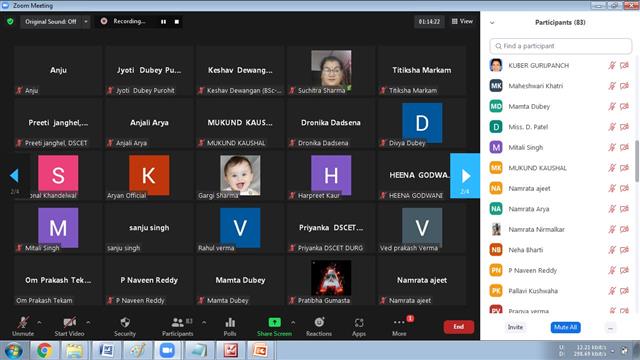Click the Mute All button

coord(565,327)
